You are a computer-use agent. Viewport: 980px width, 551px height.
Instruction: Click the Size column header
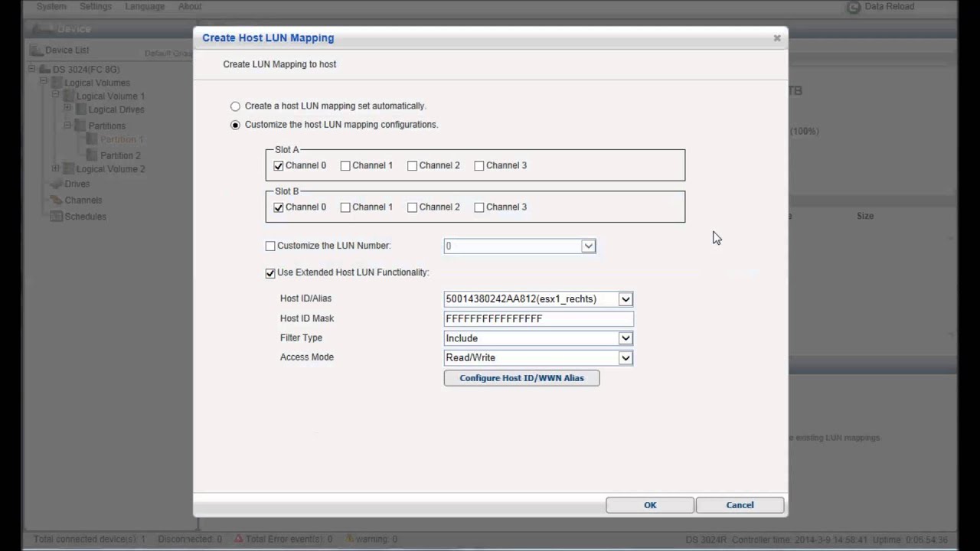[x=865, y=216]
